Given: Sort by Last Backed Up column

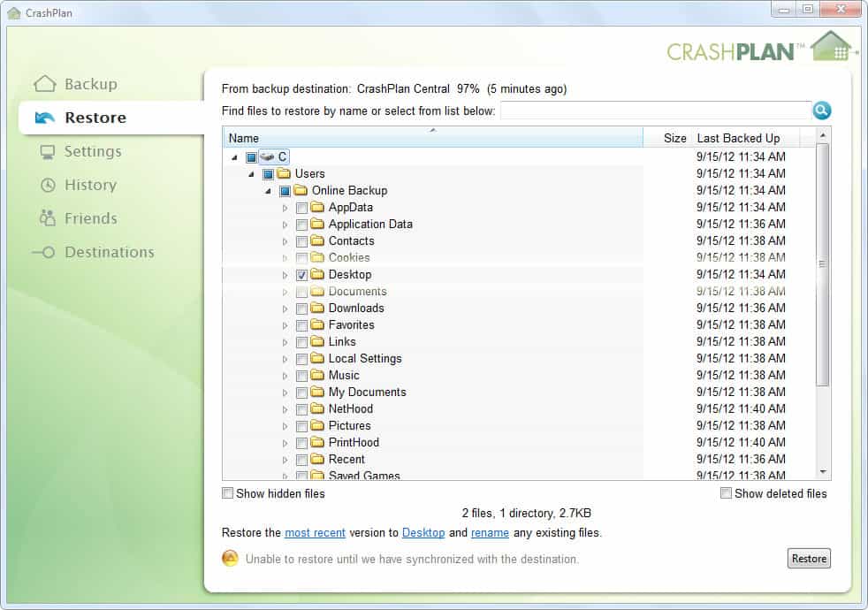Looking at the screenshot, I should (x=745, y=138).
